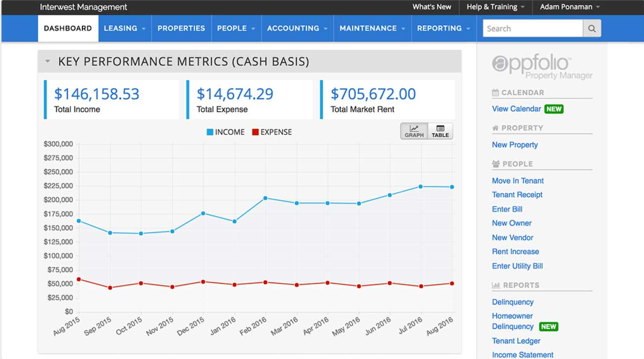644x359 pixels.
Task: Open Enter Utility Bill link
Action: point(517,266)
